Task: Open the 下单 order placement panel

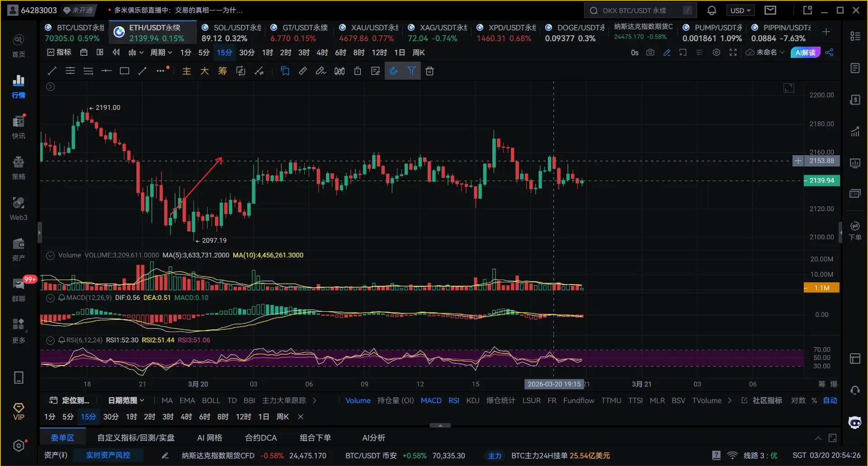Action: pyautogui.click(x=855, y=231)
